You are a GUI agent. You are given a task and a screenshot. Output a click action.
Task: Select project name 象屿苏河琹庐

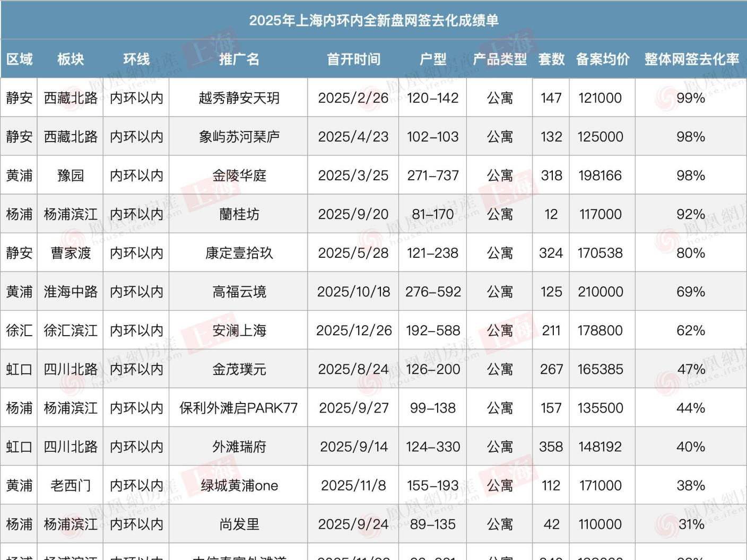pos(239,137)
